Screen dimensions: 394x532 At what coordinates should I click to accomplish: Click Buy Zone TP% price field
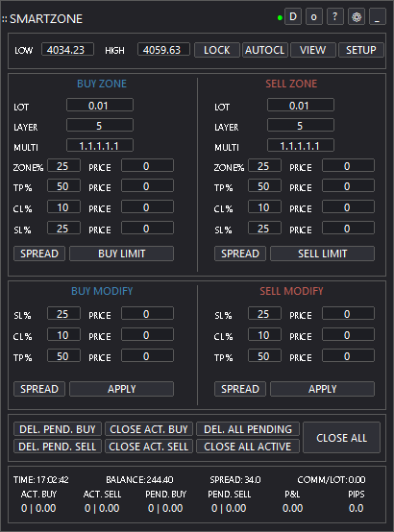tap(147, 186)
